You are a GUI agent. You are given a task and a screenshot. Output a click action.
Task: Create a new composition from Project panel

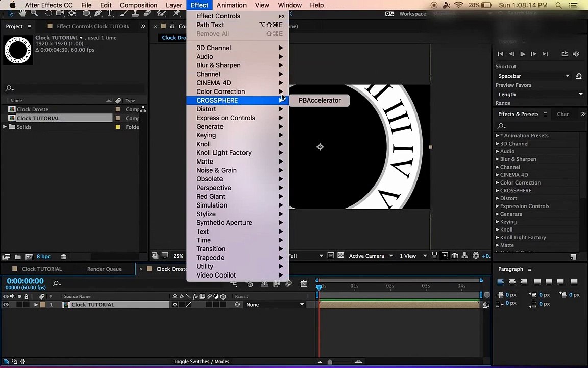pos(29,257)
